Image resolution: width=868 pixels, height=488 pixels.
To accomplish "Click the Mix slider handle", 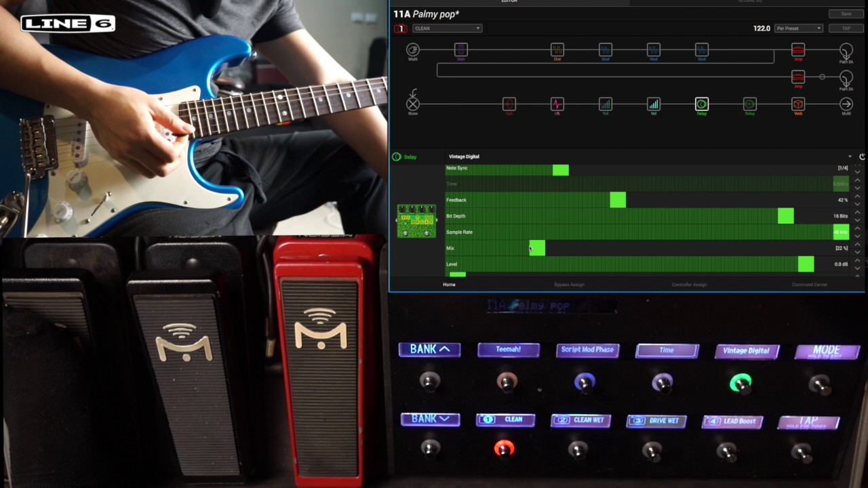I will [x=537, y=248].
